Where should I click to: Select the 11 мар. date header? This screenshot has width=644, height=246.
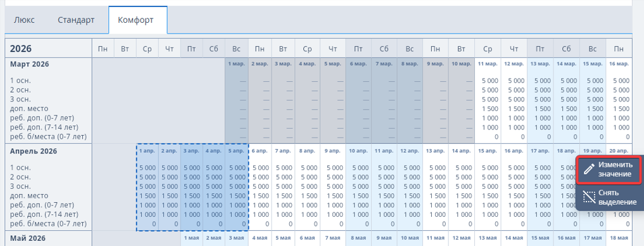pos(487,64)
